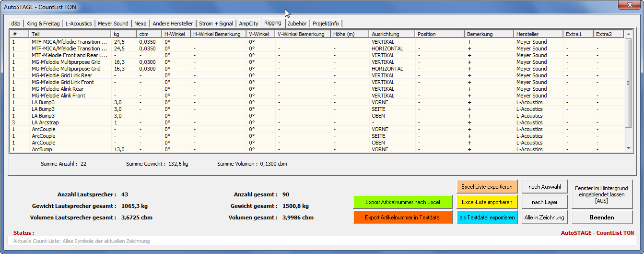Viewport: 644px width, 254px height.
Task: Click cyan 'als Textdatei exportieren' button
Action: [x=487, y=218]
